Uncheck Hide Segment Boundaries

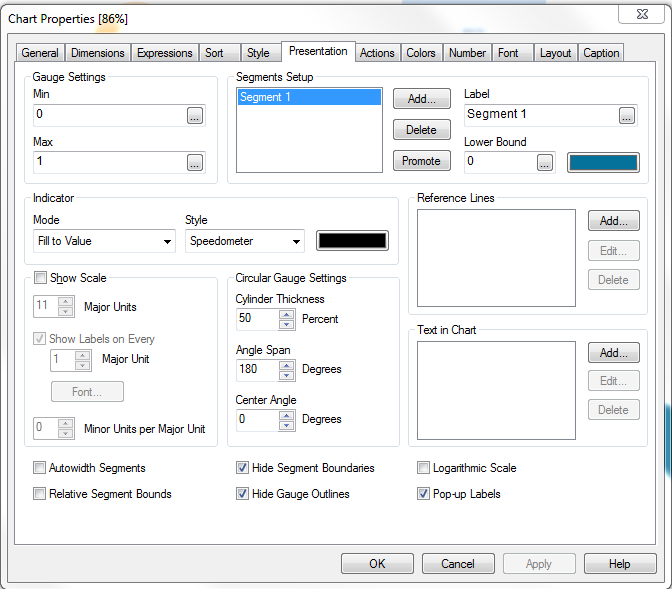(243, 468)
